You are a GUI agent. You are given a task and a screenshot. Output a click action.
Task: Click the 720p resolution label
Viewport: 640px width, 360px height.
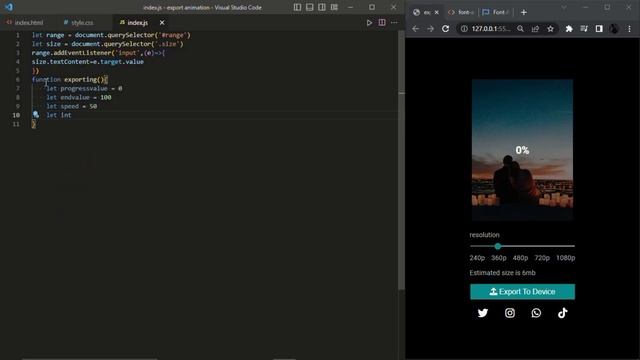tap(542, 258)
